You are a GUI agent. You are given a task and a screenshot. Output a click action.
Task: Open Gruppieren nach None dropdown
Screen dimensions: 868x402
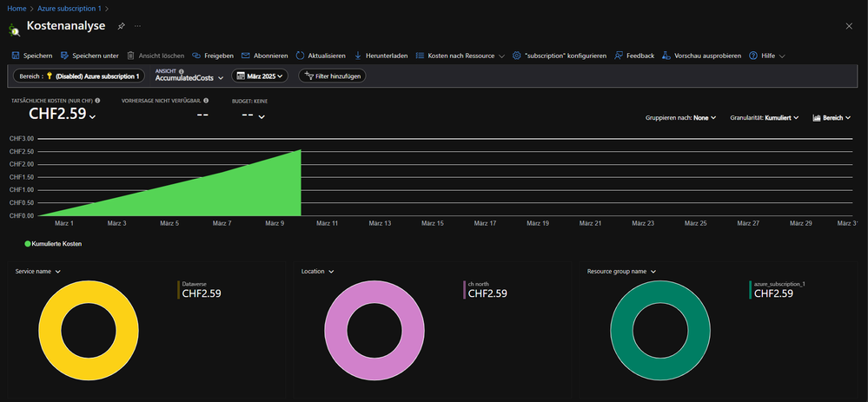coord(681,118)
